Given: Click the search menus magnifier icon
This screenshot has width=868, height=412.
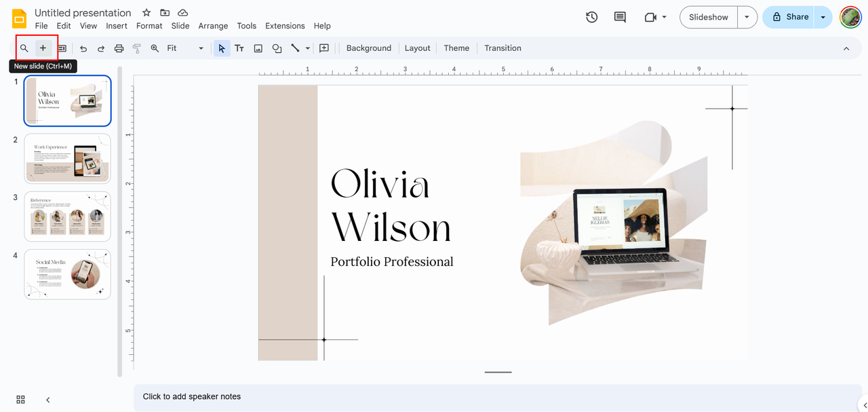Looking at the screenshot, I should (x=24, y=48).
